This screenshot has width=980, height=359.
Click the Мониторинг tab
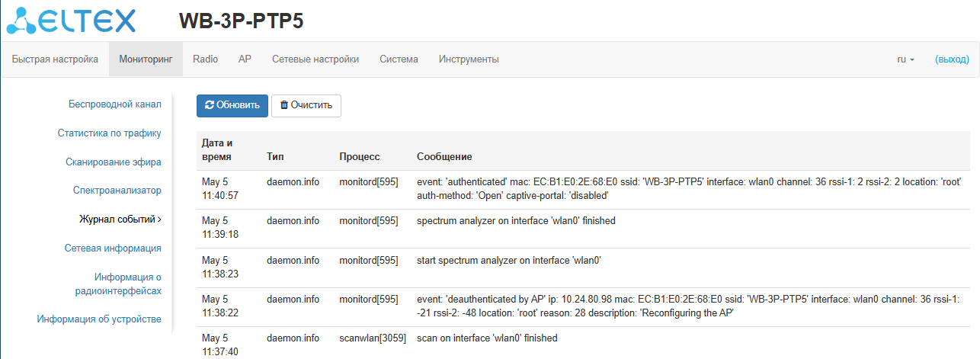146,59
